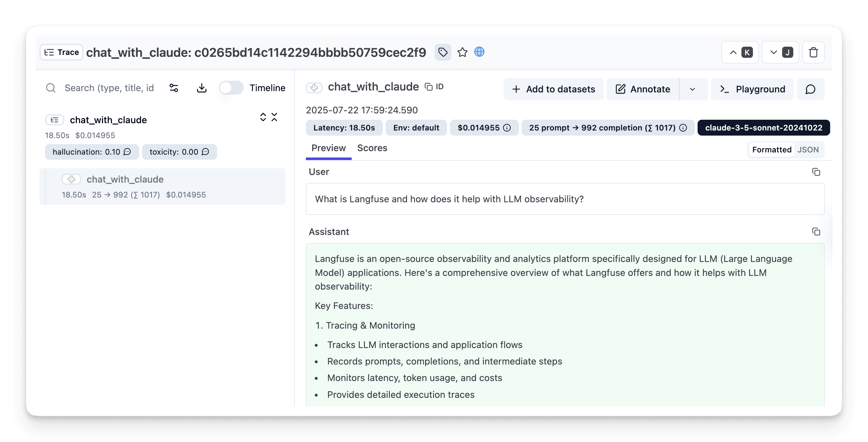Click Add to datasets button
Screen dimensions: 868x442
pyautogui.click(x=554, y=89)
